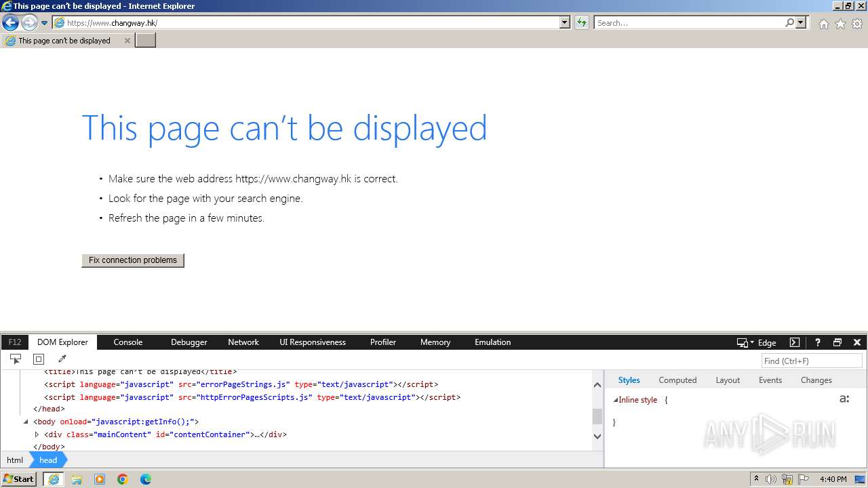Click the Forward navigation arrow

pyautogui.click(x=29, y=23)
